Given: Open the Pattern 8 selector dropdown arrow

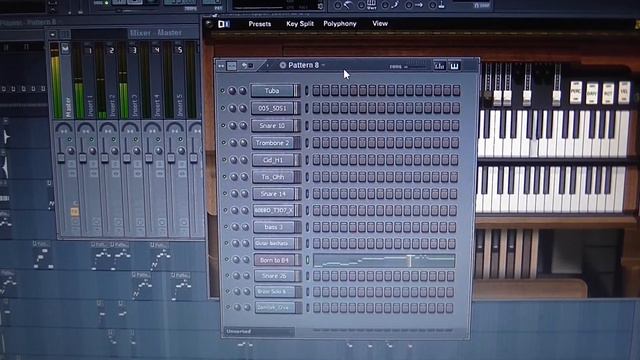Looking at the screenshot, I should tap(323, 65).
